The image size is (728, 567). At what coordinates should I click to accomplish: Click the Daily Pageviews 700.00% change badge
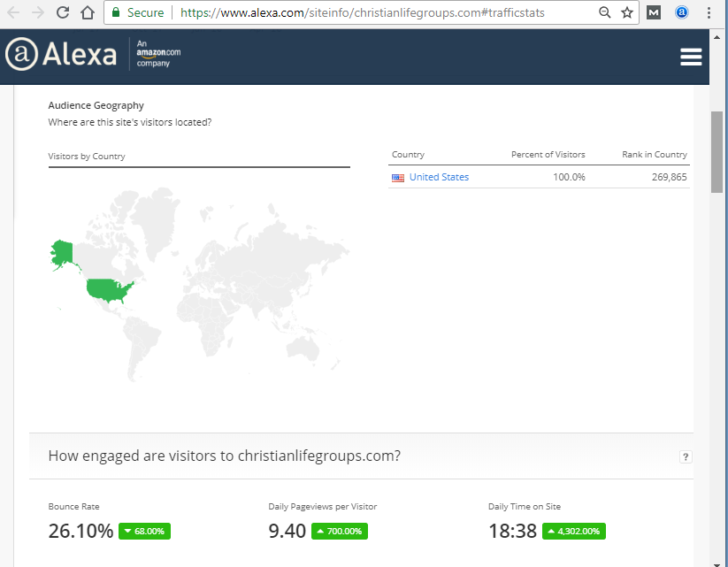point(340,532)
